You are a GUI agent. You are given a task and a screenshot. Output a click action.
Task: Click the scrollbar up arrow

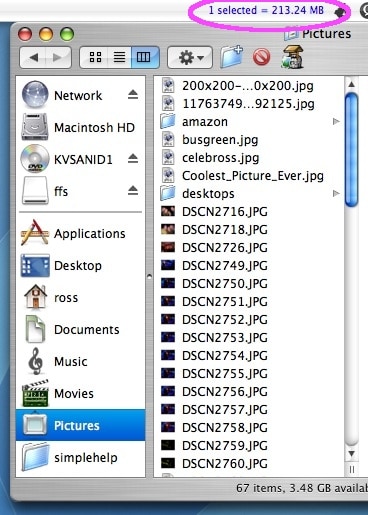coord(351,84)
